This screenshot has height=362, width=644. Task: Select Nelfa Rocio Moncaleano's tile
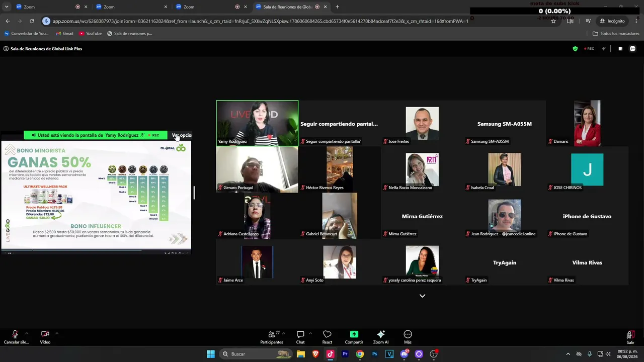pos(422,169)
